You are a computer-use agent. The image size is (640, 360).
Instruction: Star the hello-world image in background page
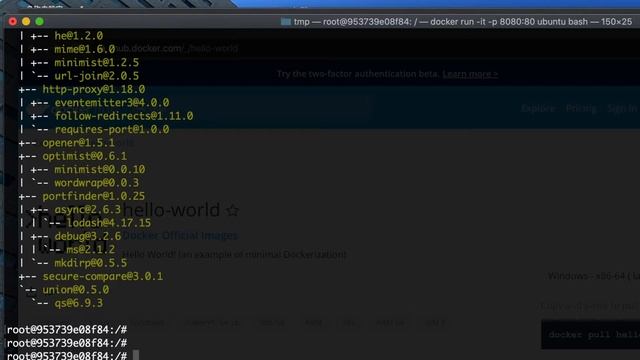coord(233,211)
